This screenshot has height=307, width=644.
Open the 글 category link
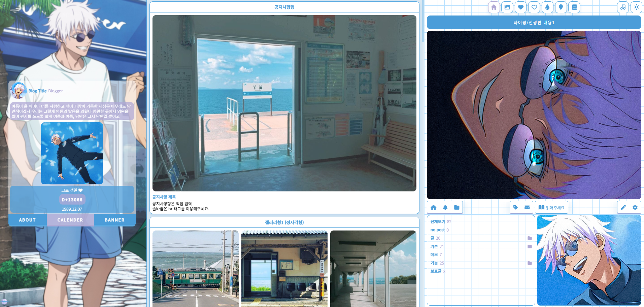coord(432,238)
